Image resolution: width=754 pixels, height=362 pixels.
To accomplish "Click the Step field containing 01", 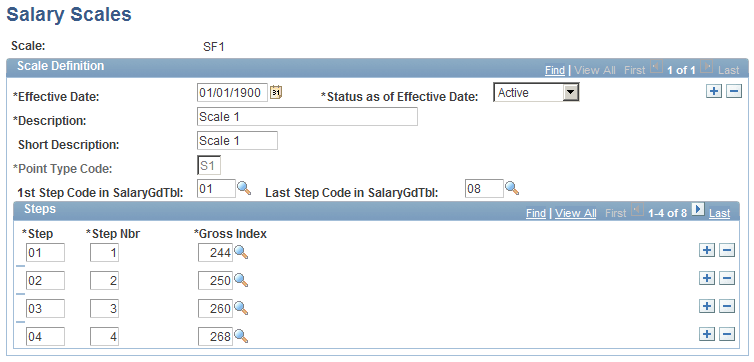I will 45,252.
